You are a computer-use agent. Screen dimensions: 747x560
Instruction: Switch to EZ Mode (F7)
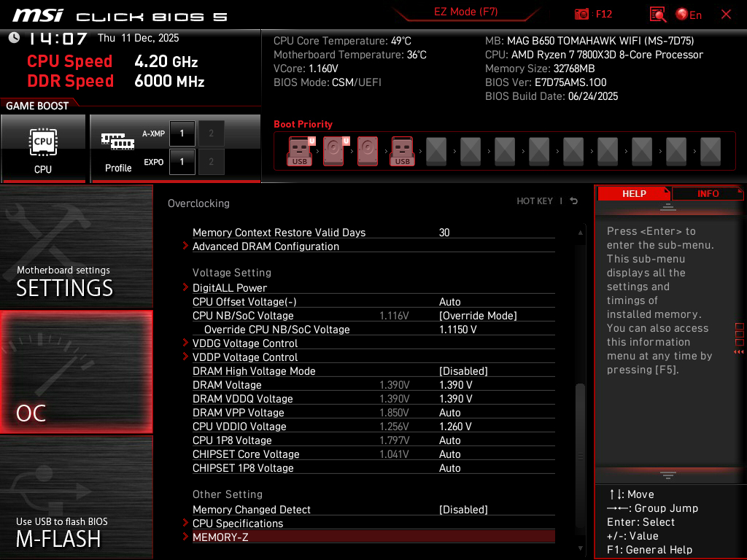click(x=465, y=12)
